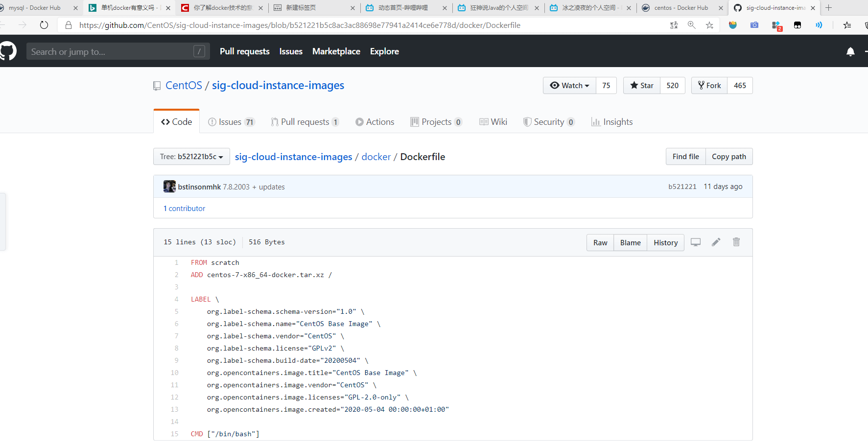868x447 pixels.
Task: Bookmark page with star icon
Action: coord(709,25)
